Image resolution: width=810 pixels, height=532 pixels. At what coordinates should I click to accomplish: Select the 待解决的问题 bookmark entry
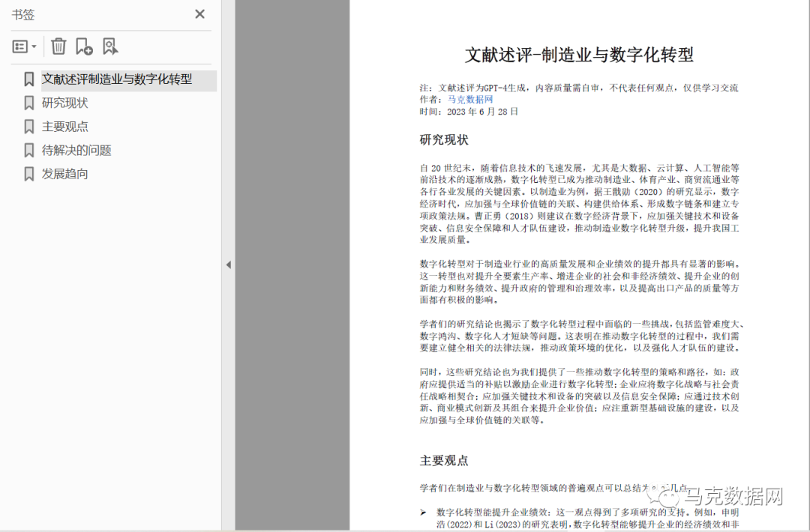coord(78,150)
